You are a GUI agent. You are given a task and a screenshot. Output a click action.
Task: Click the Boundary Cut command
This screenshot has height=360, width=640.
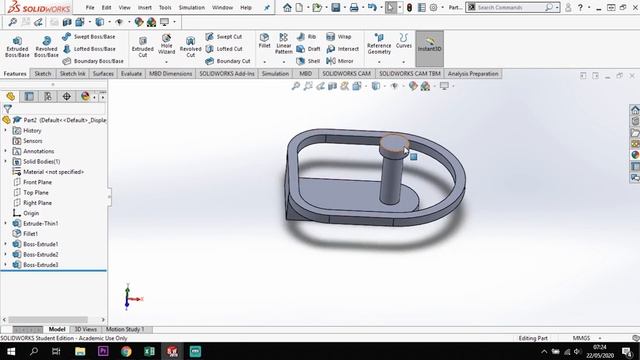[228, 61]
